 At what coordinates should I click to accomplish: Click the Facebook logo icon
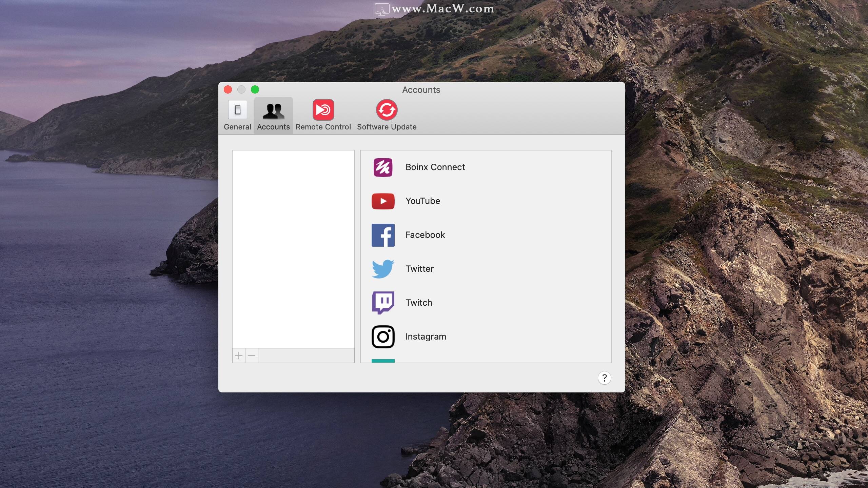click(383, 235)
